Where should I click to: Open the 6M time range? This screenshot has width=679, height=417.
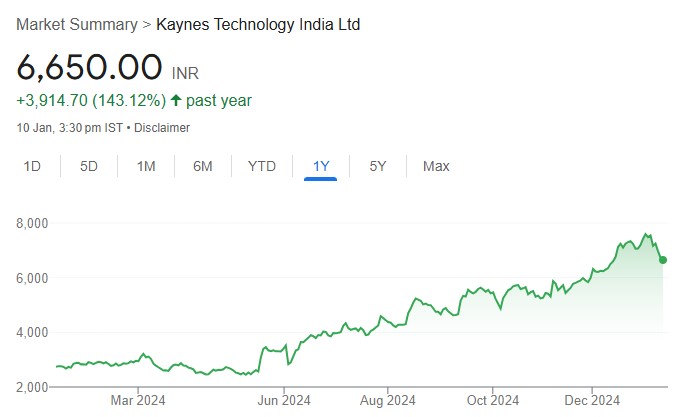tap(203, 166)
